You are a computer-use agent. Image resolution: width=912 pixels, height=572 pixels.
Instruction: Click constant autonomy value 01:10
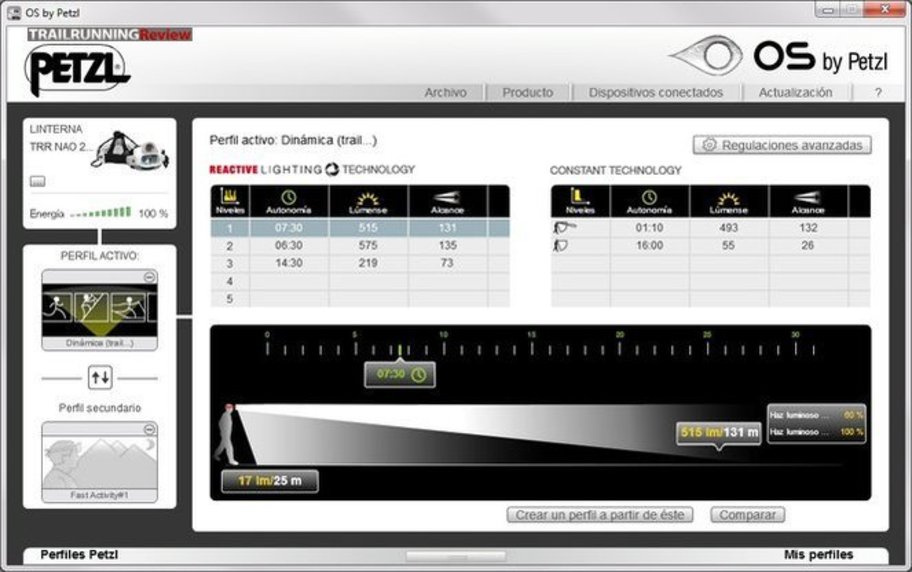point(649,228)
